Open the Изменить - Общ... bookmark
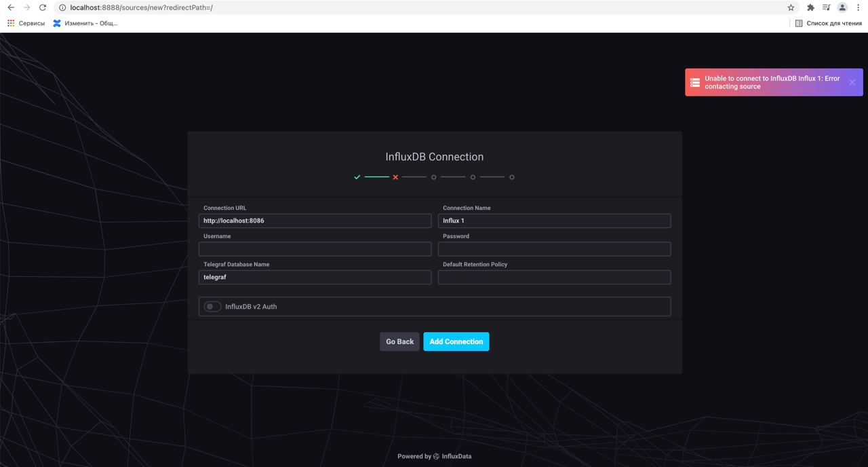The width and height of the screenshot is (868, 467). pos(85,23)
